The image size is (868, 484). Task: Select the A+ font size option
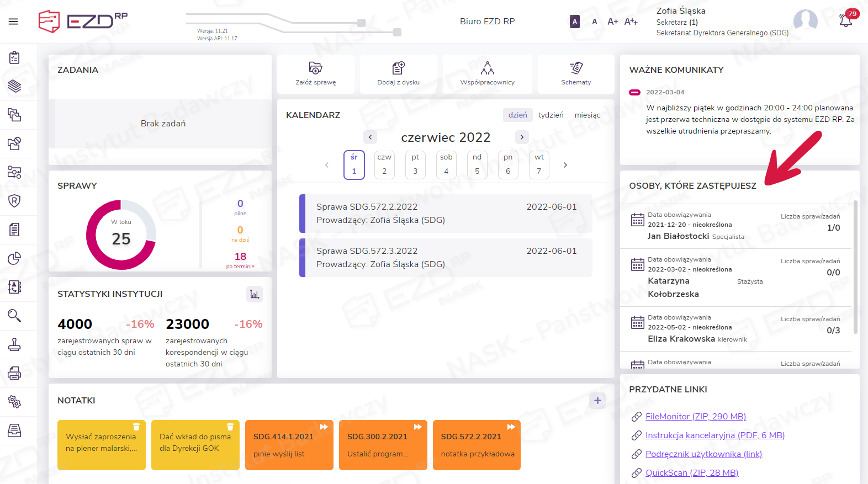click(612, 22)
